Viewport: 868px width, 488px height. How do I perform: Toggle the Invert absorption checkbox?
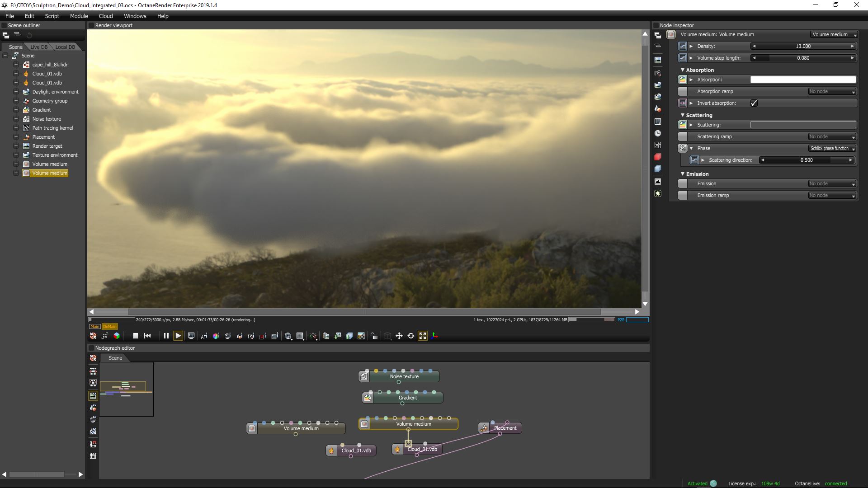(754, 103)
